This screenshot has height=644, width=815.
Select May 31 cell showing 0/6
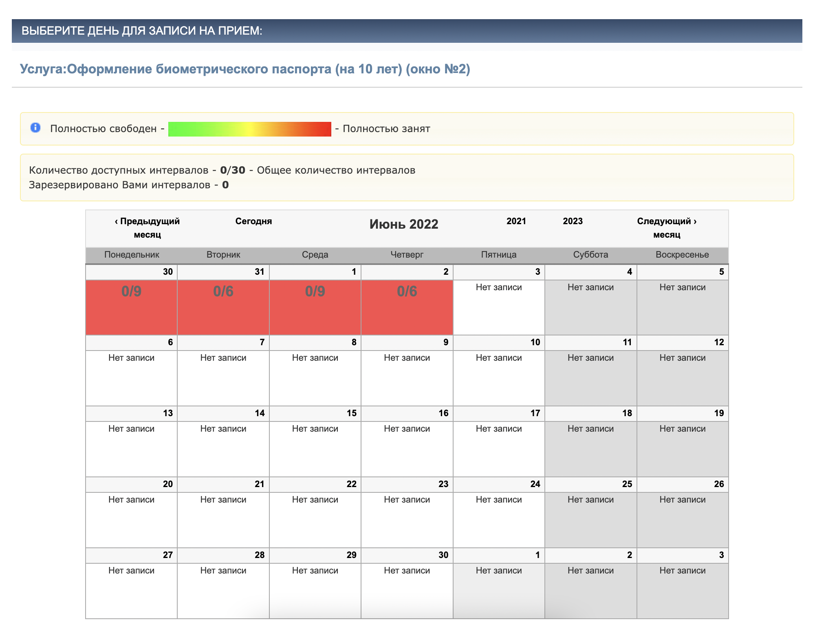[223, 307]
